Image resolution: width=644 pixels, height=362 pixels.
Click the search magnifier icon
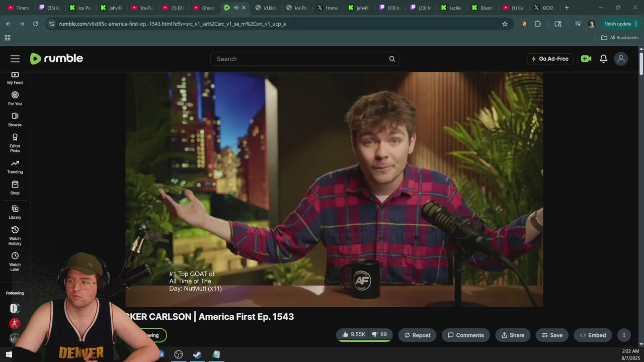coord(392,59)
